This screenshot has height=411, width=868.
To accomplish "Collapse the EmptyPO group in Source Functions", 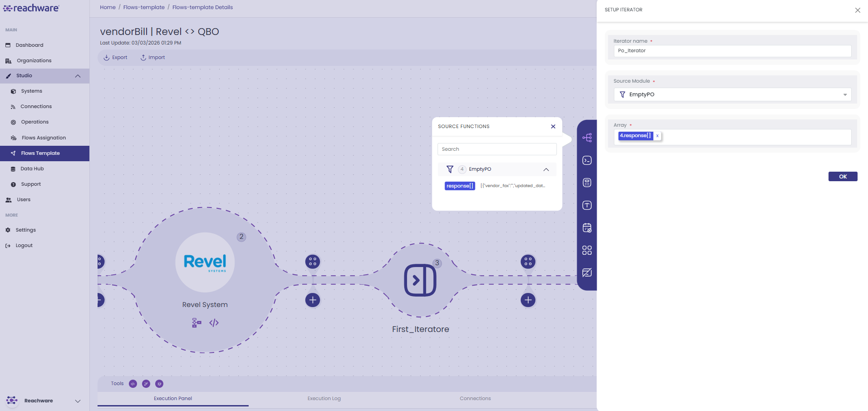I will (546, 169).
